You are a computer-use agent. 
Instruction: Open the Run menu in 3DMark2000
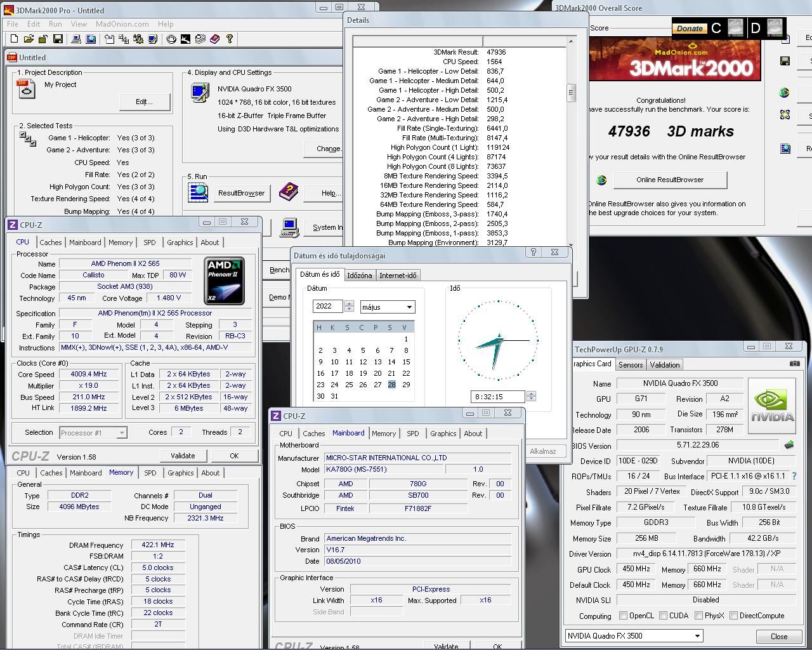55,24
